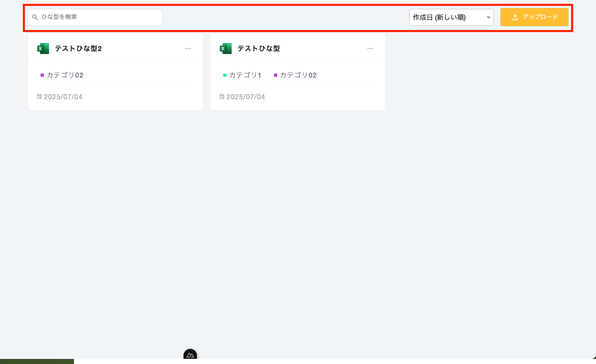Select the カテゴリ1 tag on テストひな型
The width and height of the screenshot is (596, 364).
click(x=245, y=75)
